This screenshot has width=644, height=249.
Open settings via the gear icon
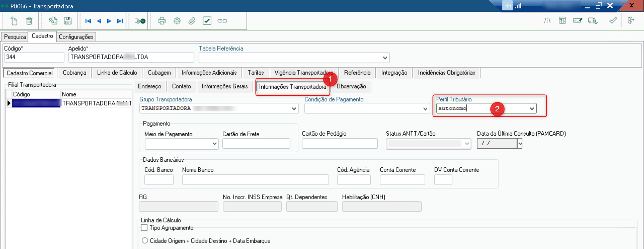click(177, 21)
